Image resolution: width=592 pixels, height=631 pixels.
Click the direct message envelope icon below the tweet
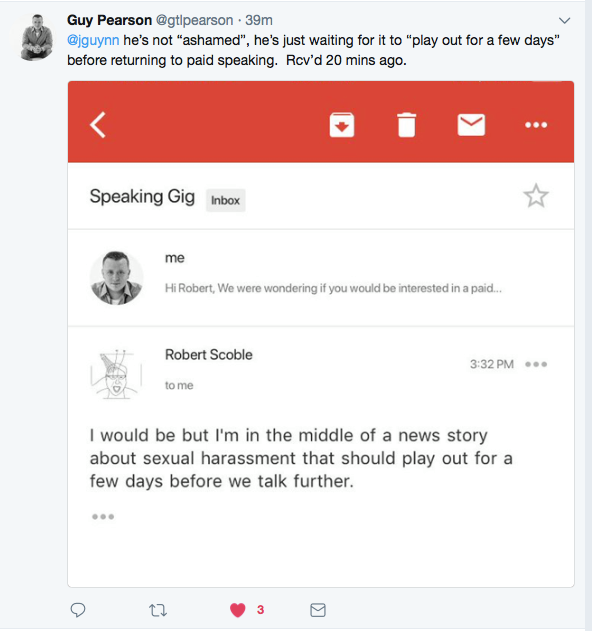tap(318, 610)
